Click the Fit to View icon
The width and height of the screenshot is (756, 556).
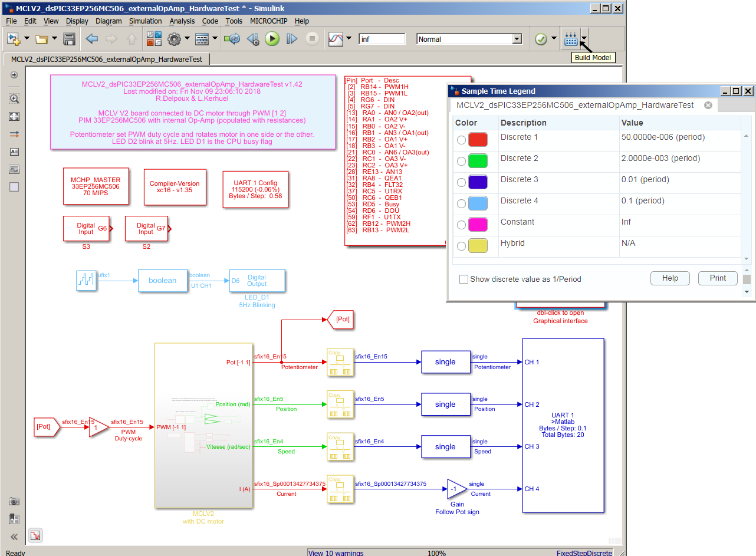coord(14,117)
